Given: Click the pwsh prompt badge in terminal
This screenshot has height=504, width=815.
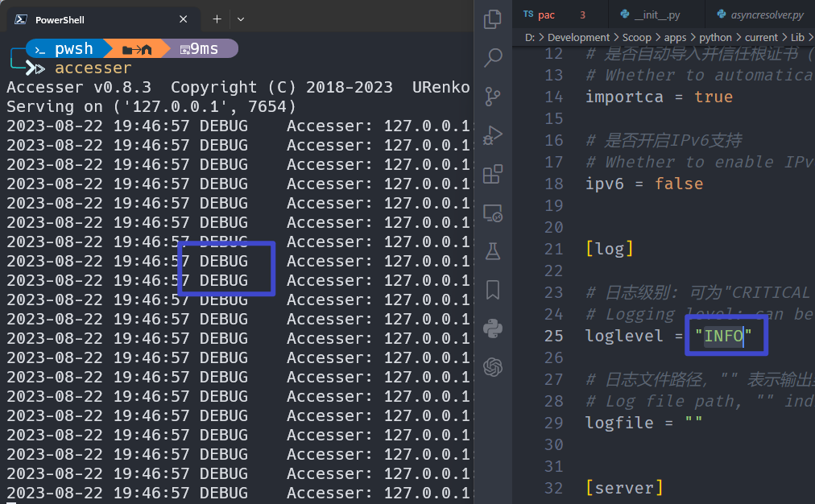Looking at the screenshot, I should (x=72, y=48).
